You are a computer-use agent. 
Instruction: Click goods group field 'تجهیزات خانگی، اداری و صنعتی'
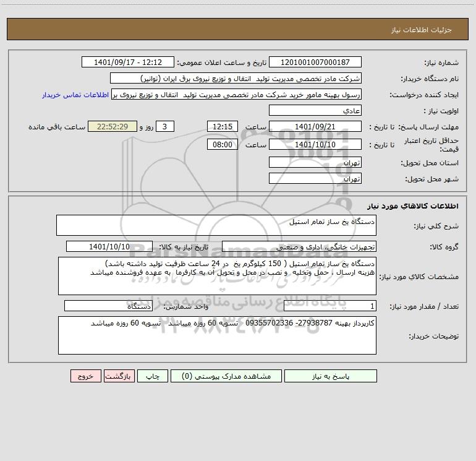(299, 246)
